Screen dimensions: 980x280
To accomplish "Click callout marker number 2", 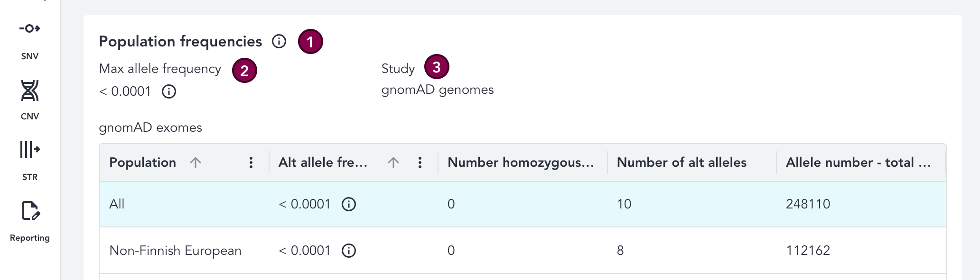I will pos(244,71).
